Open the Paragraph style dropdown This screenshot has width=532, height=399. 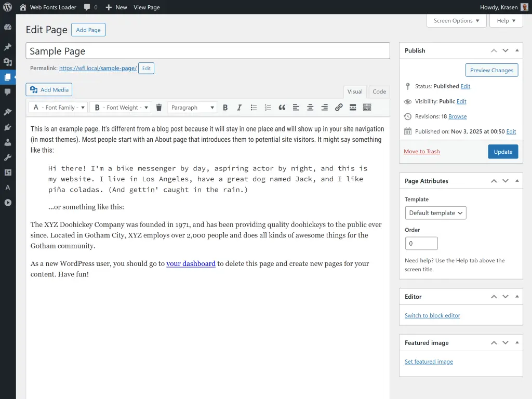coord(192,107)
